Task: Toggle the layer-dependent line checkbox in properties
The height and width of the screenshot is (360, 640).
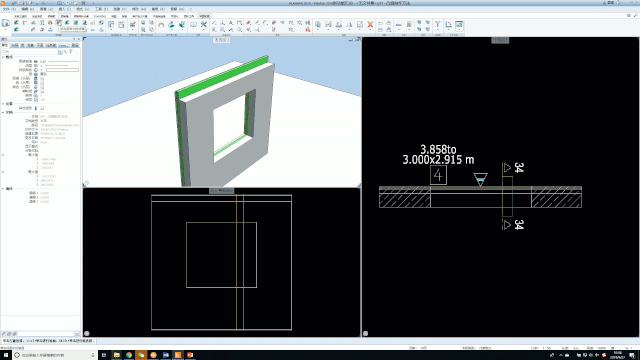Action: (x=42, y=82)
